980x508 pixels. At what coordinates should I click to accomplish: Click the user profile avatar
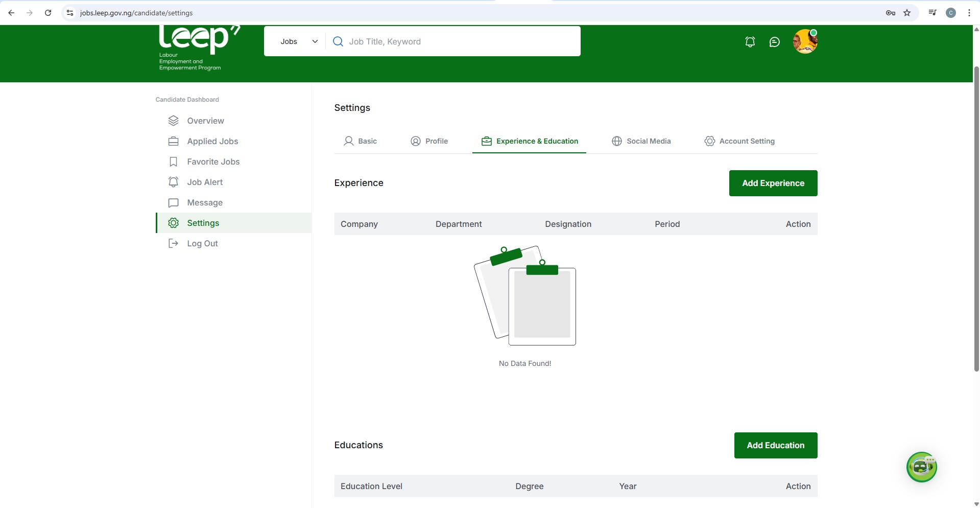coord(805,41)
